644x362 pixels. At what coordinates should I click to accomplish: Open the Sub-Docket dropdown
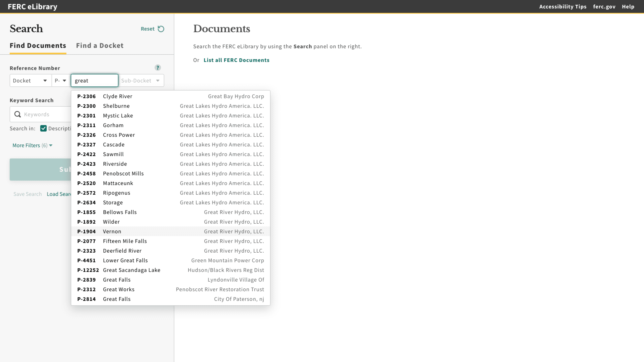(141, 80)
